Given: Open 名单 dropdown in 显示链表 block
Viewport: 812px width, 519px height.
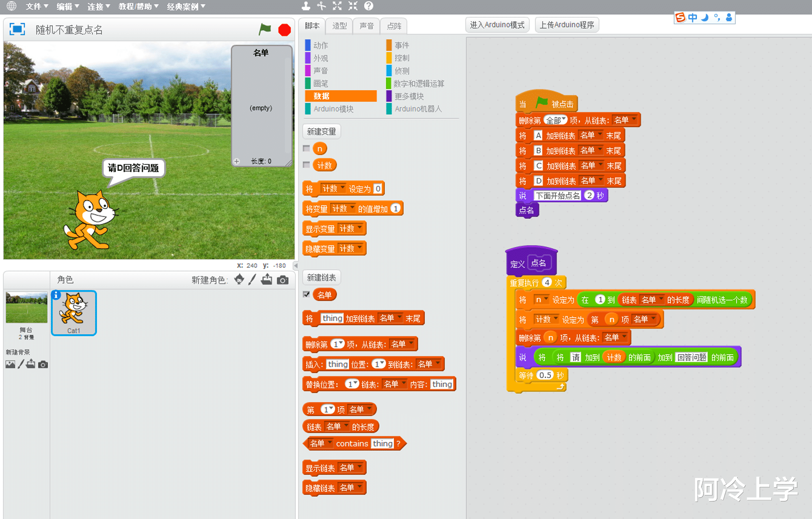Looking at the screenshot, I should [350, 467].
